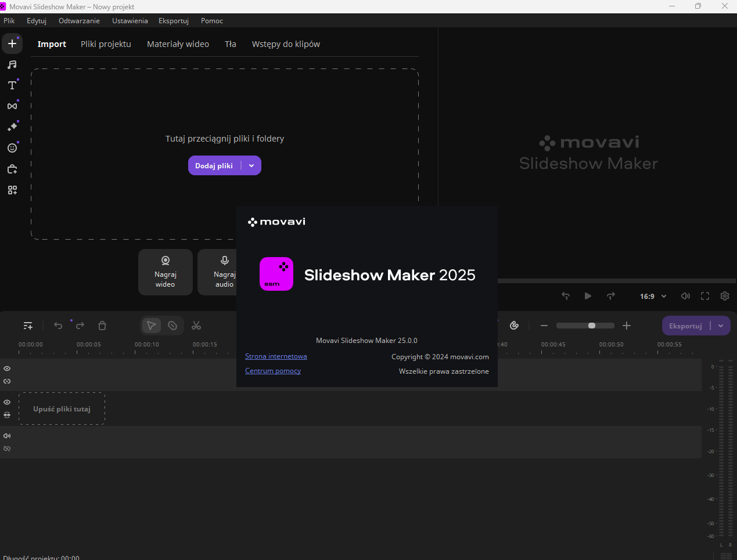The width and height of the screenshot is (737, 560).
Task: Select the pointer selection tool
Action: (151, 326)
